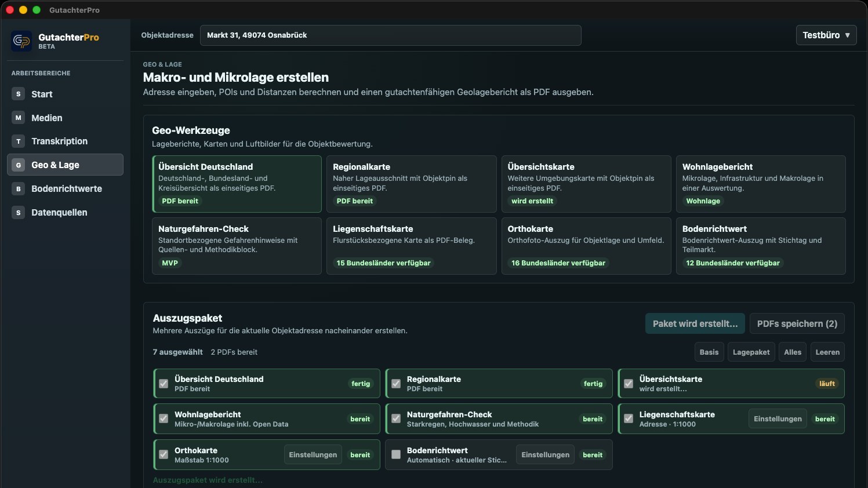Go to Bodenrichtwerte workspace
This screenshot has height=488, width=868.
[65, 189]
